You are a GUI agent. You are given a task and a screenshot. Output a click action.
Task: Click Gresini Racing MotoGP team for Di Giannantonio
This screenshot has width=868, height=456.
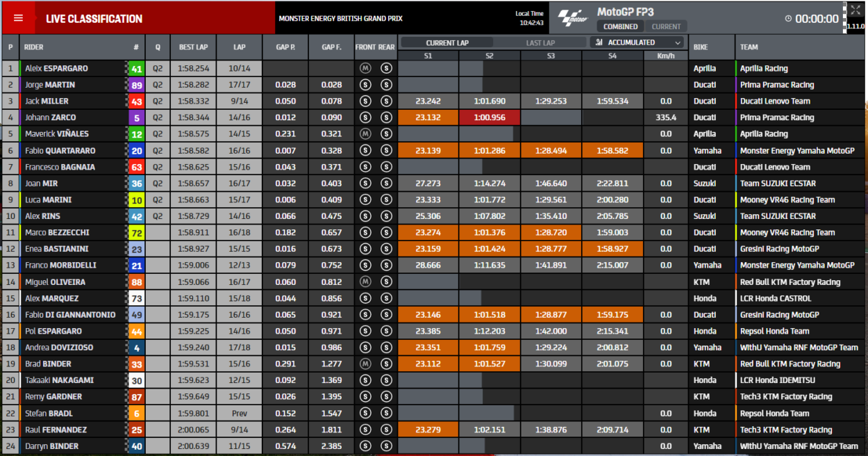[x=780, y=314]
